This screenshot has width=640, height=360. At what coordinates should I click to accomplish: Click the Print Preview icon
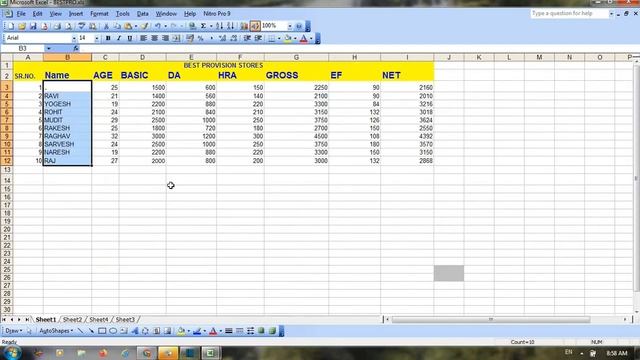pyautogui.click(x=69, y=26)
